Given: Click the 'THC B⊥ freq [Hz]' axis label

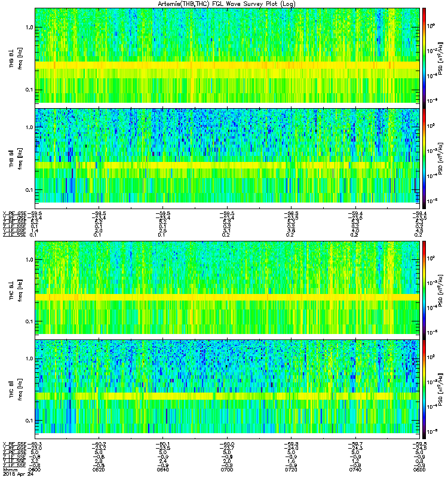Looking at the screenshot, I should pos(16,290).
